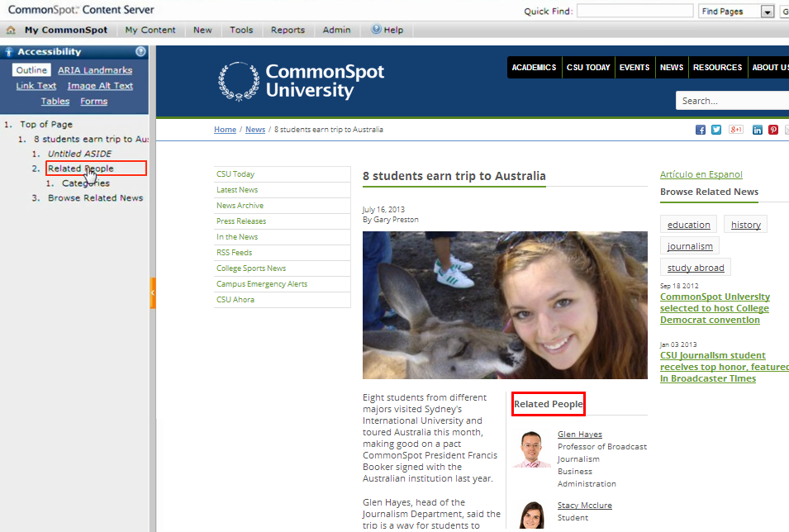Open News Archive in the side navigation
789x532 pixels.
[283, 206]
